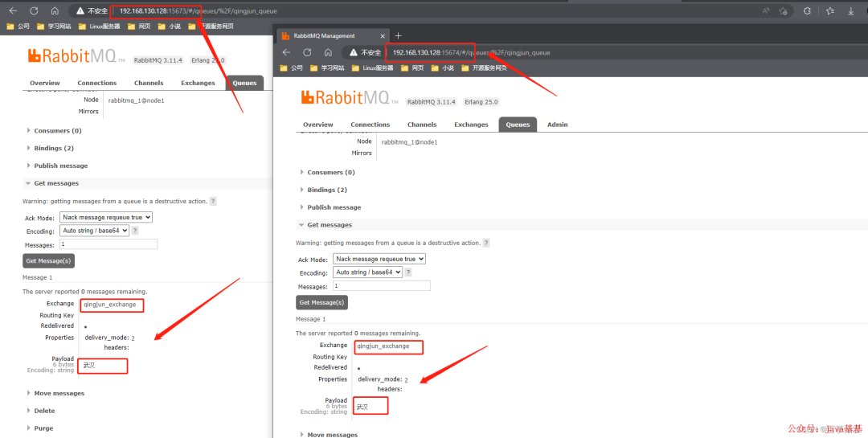Open the home page in the rear browser window

(55, 11)
